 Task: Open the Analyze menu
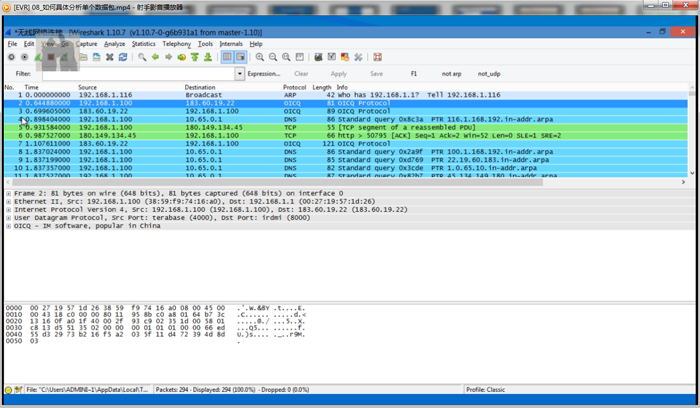coord(115,44)
